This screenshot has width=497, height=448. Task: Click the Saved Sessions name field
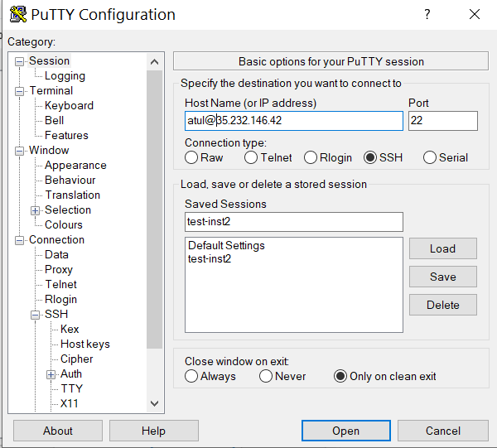point(294,222)
